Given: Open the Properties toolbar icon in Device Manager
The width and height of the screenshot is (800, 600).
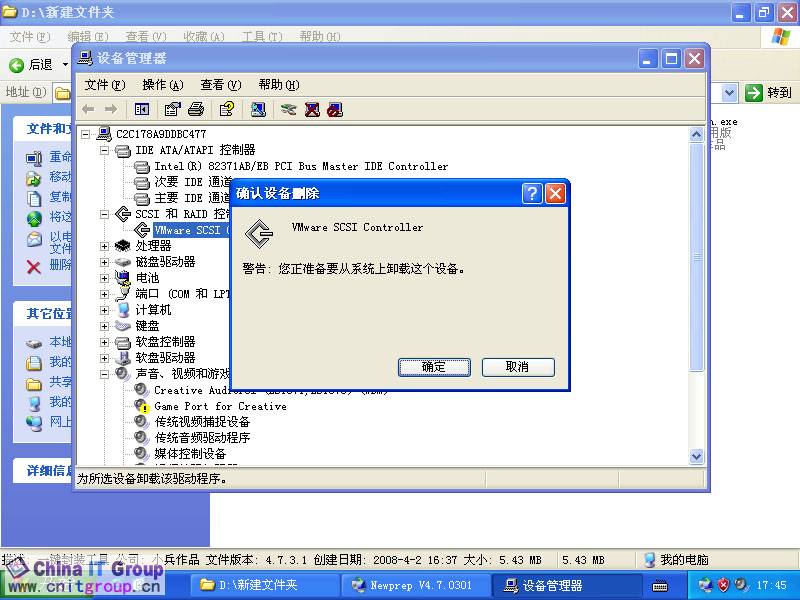Looking at the screenshot, I should click(x=172, y=109).
